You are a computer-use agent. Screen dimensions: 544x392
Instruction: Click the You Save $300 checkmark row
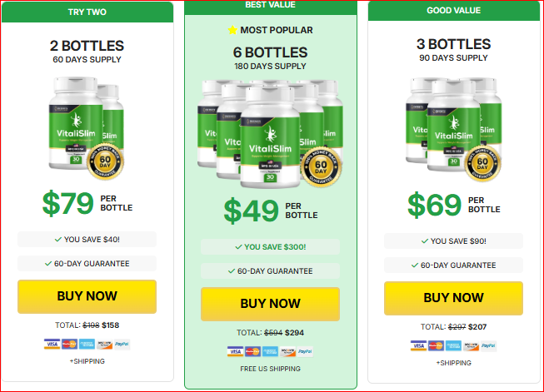[x=270, y=247]
